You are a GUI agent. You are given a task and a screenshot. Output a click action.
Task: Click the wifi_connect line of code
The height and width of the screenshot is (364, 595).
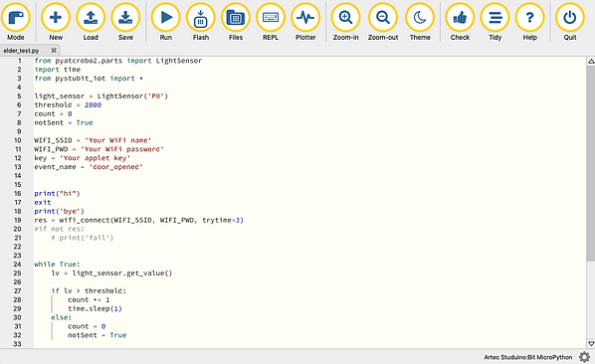pyautogui.click(x=139, y=220)
